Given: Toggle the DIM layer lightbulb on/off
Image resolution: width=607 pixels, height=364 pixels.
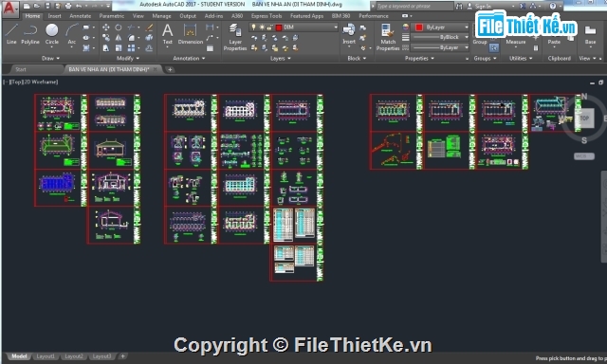Looking at the screenshot, I should click(253, 27).
